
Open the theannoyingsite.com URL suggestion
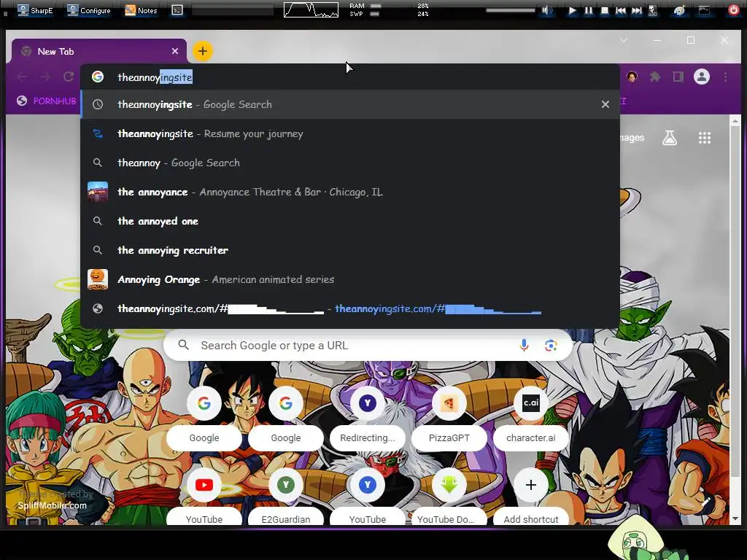tap(350, 308)
